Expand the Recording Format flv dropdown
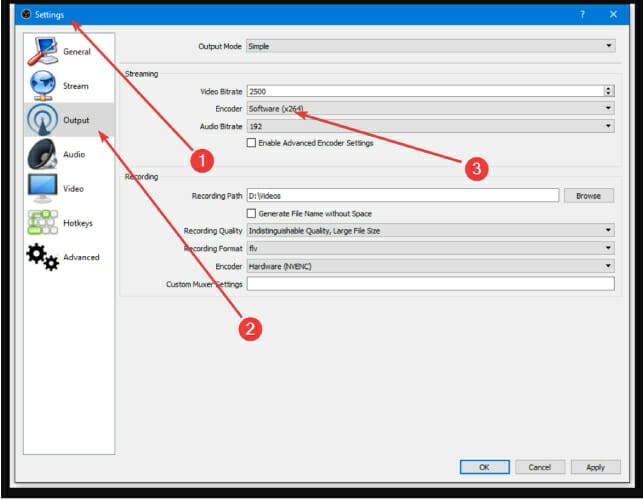 (430, 248)
